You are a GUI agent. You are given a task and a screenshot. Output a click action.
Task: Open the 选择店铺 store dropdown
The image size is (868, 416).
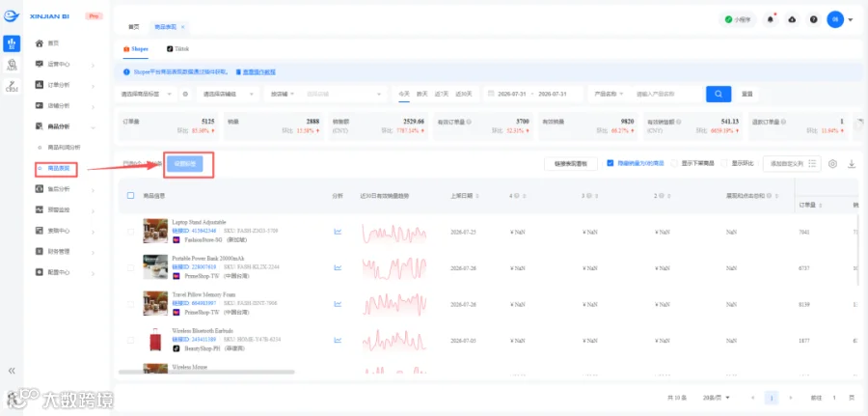pos(343,95)
